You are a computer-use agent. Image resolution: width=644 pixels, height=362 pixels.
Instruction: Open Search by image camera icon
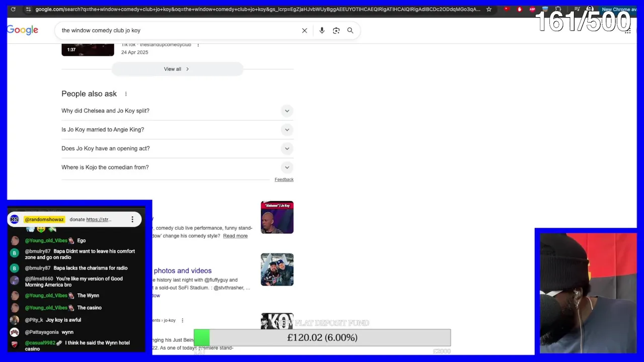336,31
